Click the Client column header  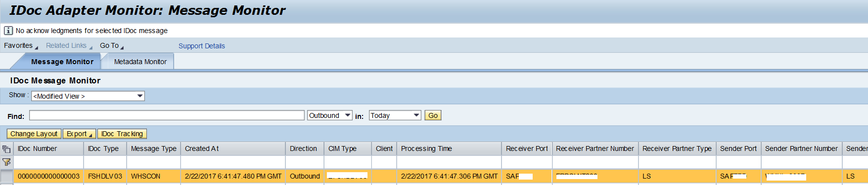[384, 148]
